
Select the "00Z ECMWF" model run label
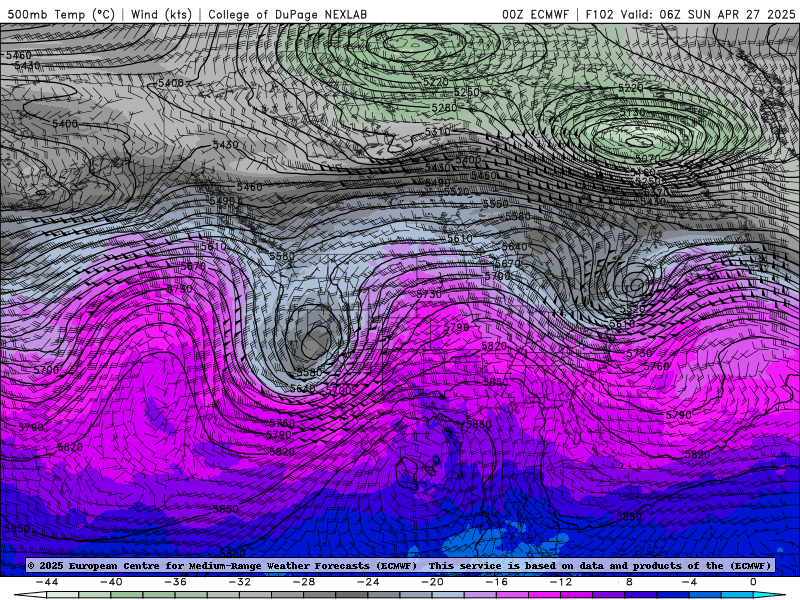point(535,14)
